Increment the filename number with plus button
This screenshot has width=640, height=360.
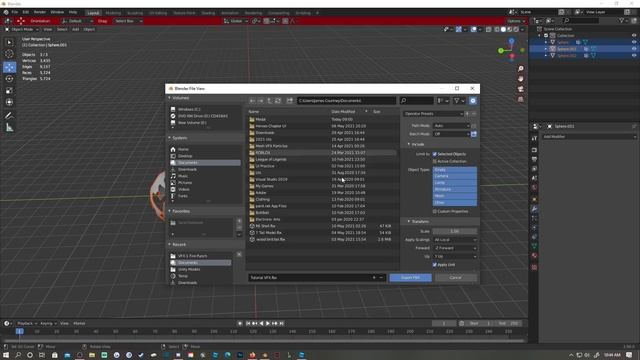(374, 278)
